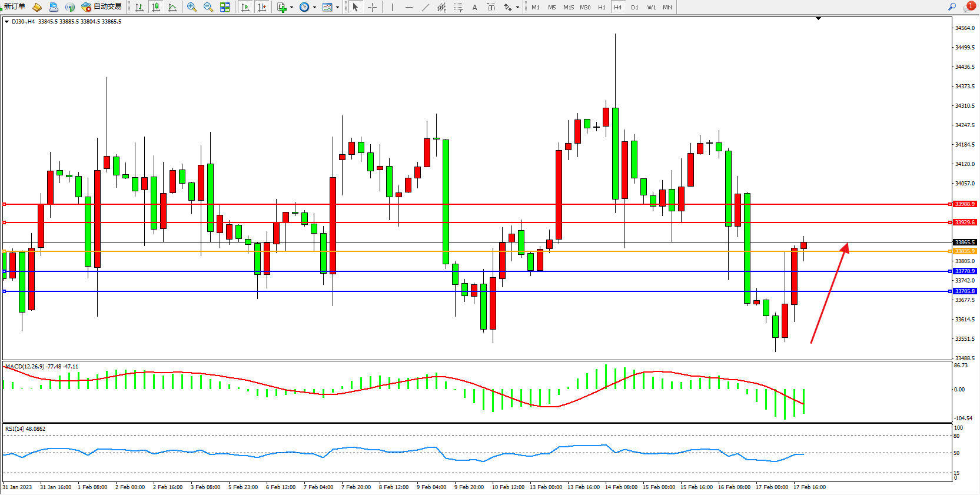Open the periodicity clock dropdown arrow
This screenshot has height=495, width=980.
314,8
